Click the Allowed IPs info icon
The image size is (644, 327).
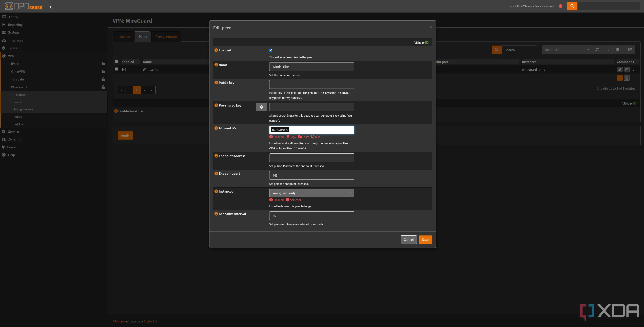(x=216, y=128)
